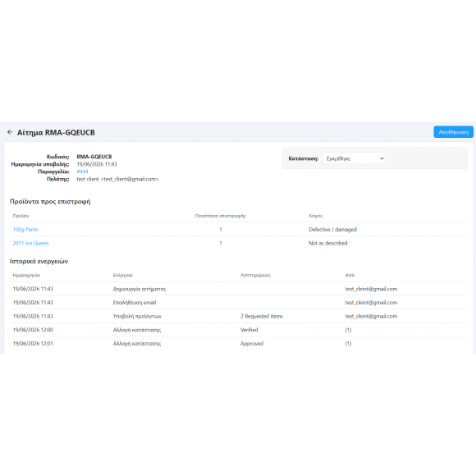Save the request with Αποθήκευση button

[453, 132]
